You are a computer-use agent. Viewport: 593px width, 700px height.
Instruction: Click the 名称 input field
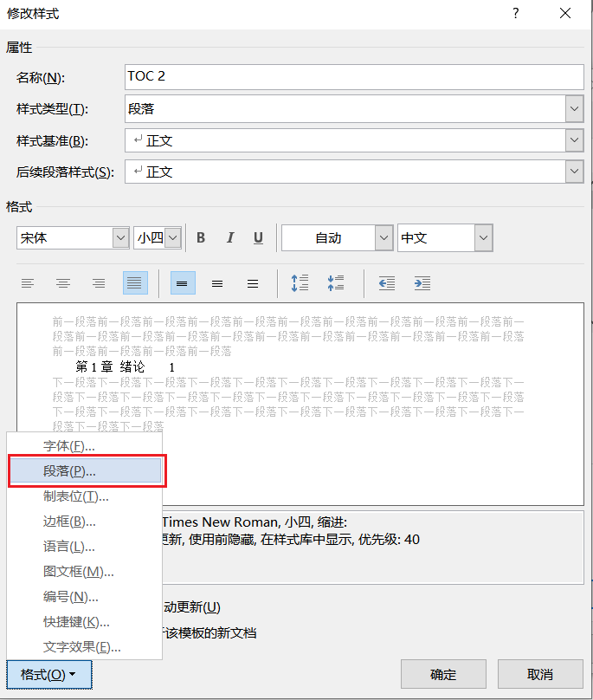point(354,77)
